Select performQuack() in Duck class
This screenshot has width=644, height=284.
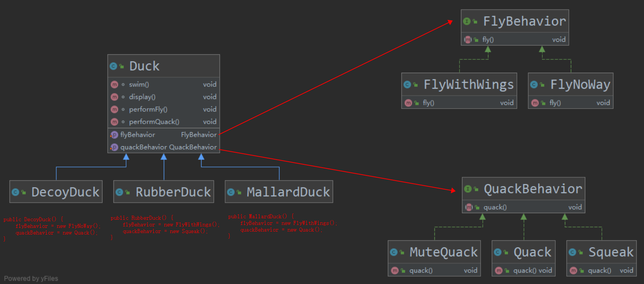point(163,122)
